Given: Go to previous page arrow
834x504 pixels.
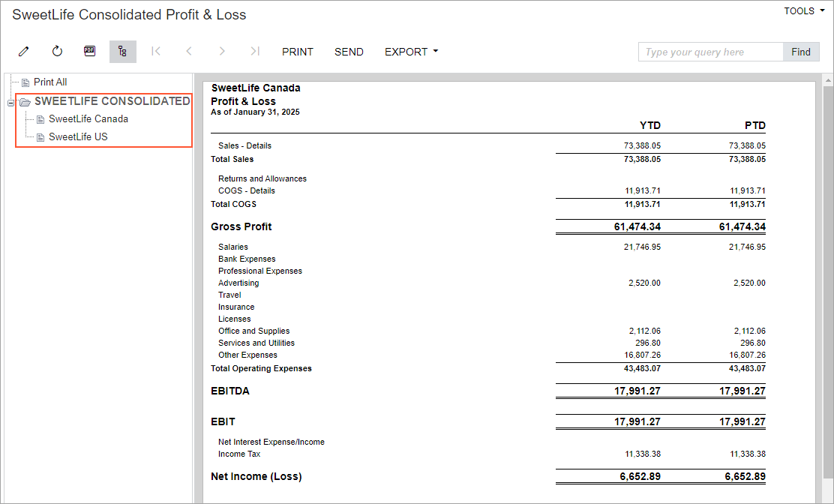Looking at the screenshot, I should (189, 51).
